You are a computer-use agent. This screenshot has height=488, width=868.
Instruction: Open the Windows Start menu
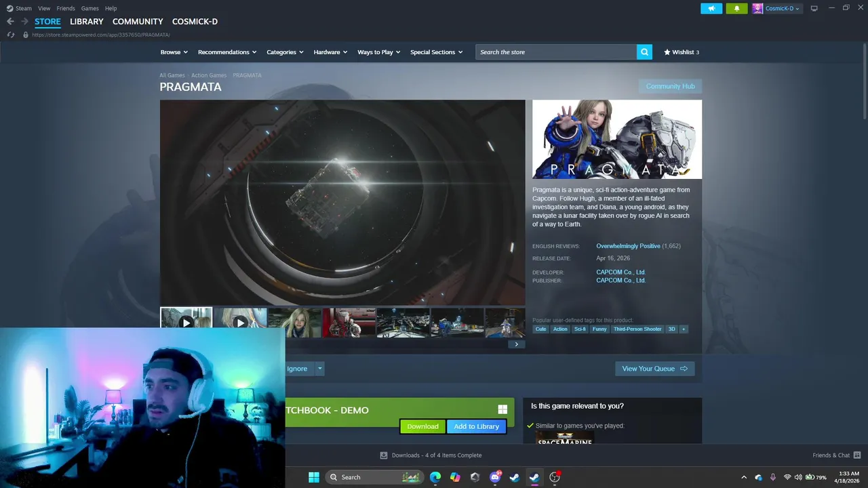pos(314,477)
